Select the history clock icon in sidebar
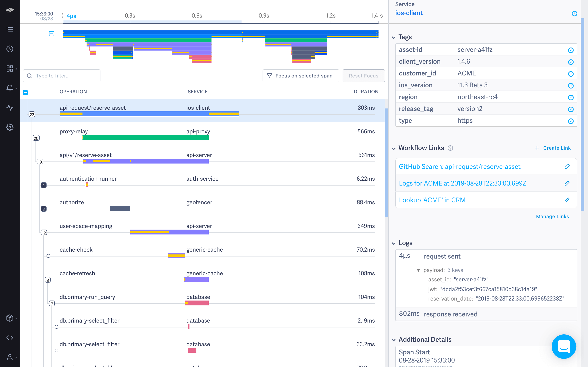This screenshot has height=367, width=588. tap(10, 49)
